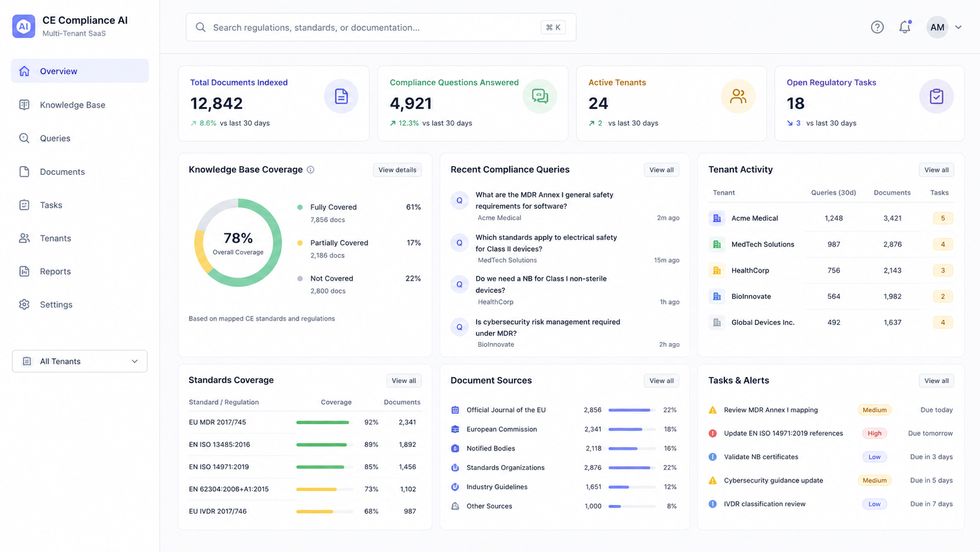Click View all in Recent Compliance Queries

662,170
